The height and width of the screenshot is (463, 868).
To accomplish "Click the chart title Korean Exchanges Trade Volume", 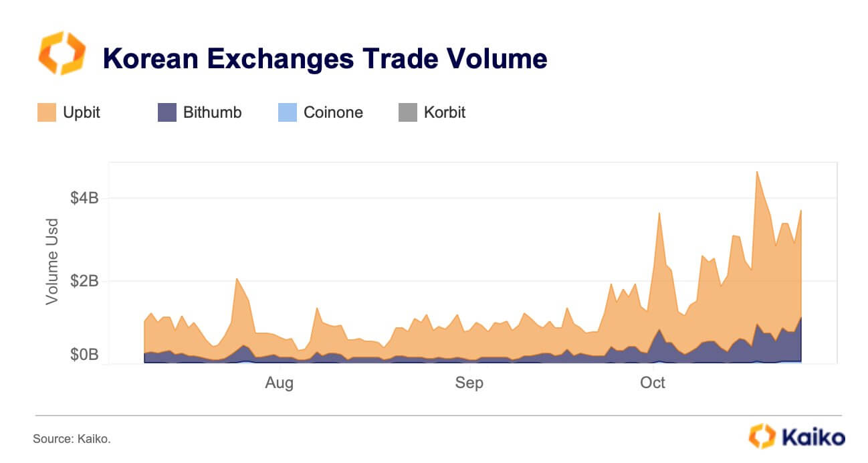I will (x=325, y=60).
